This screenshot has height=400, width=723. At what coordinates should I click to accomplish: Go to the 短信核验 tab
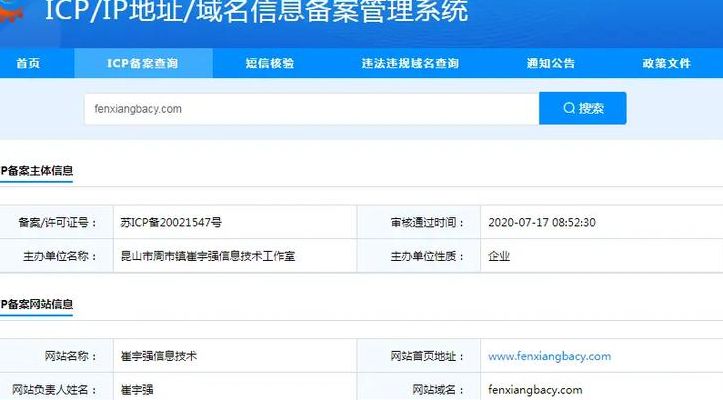pos(270,63)
